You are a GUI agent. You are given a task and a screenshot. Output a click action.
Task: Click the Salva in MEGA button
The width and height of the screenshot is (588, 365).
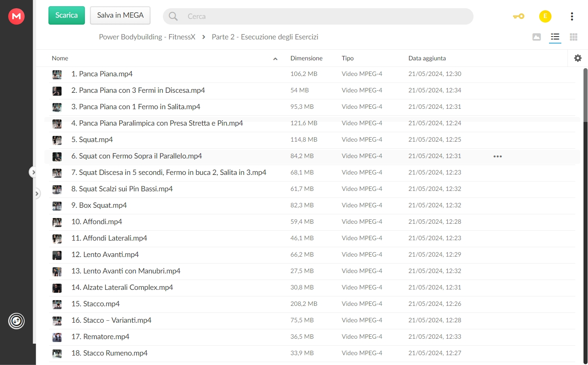coord(120,15)
